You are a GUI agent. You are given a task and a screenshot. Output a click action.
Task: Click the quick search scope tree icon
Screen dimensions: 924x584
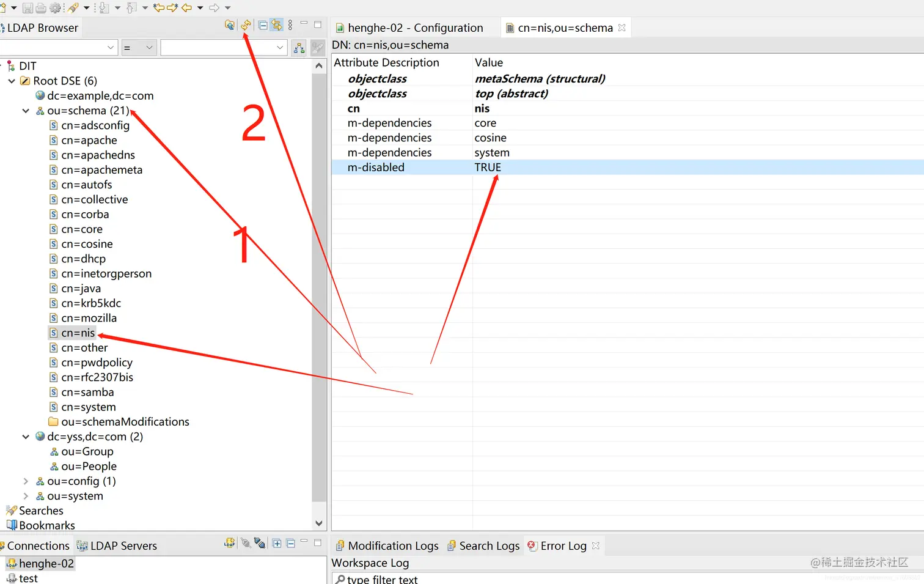coord(299,48)
